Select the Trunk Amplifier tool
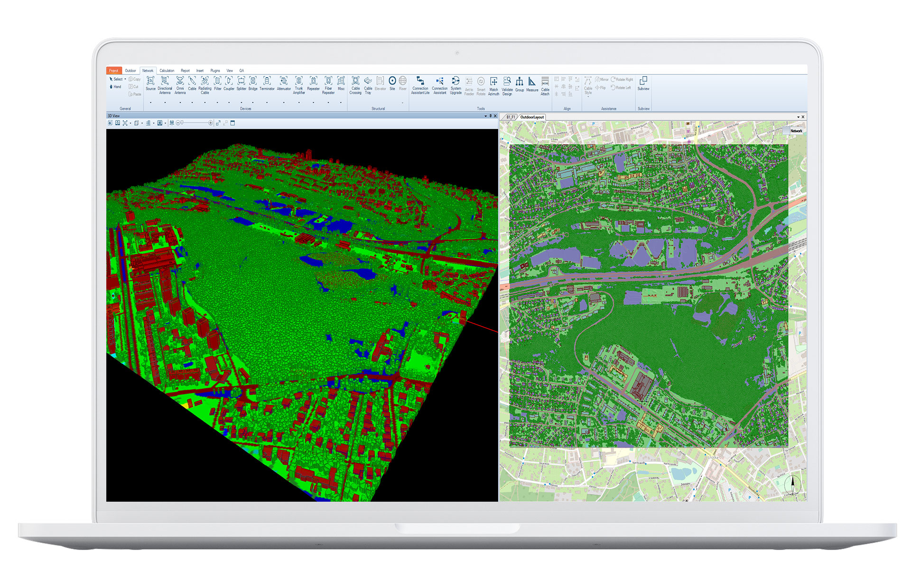 coord(299,85)
